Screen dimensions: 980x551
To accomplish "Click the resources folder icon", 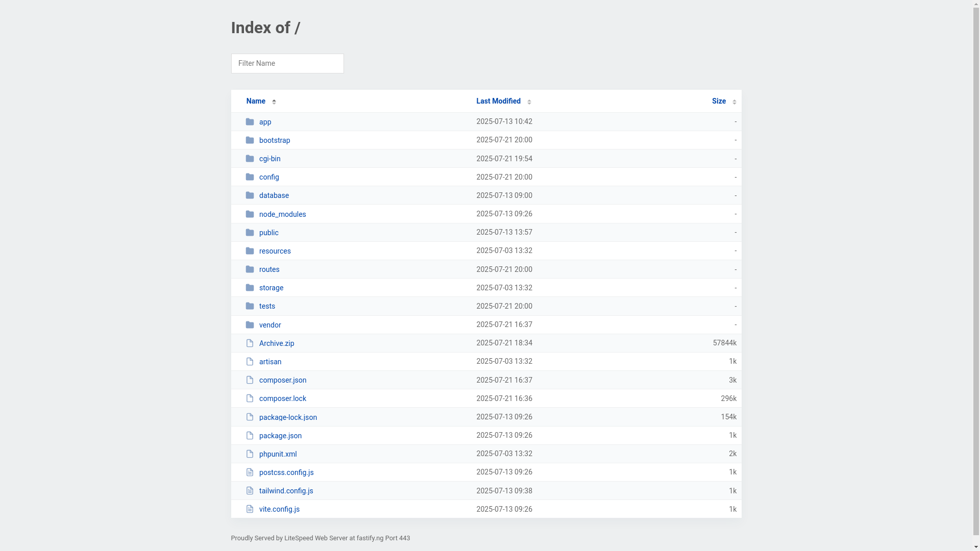I will [250, 251].
